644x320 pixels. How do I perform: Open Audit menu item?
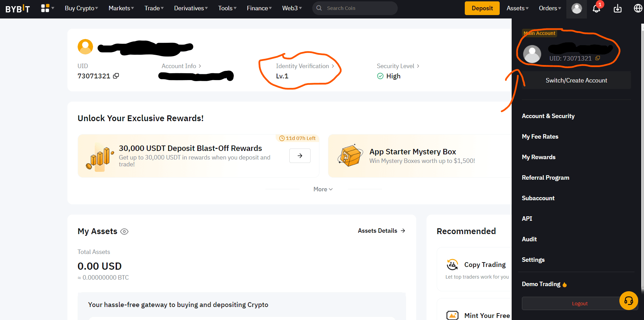pyautogui.click(x=529, y=239)
